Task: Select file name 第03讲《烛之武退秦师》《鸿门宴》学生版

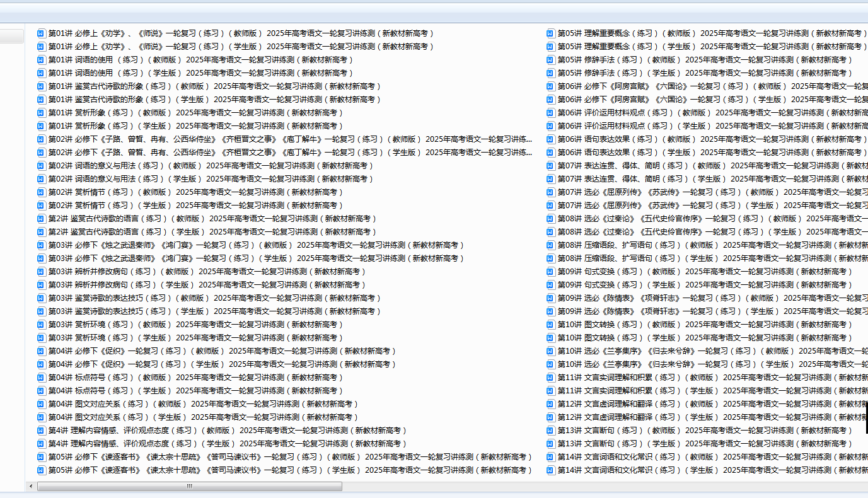Action: pos(257,258)
